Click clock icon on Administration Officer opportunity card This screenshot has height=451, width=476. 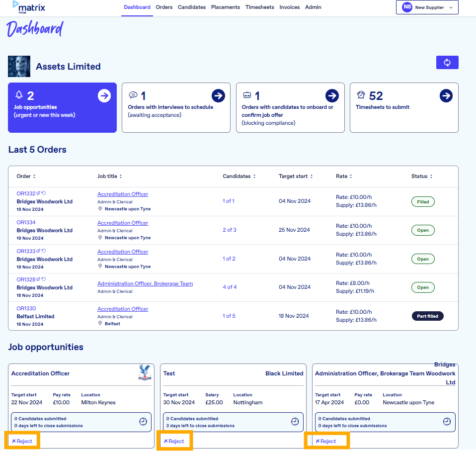[x=447, y=422]
